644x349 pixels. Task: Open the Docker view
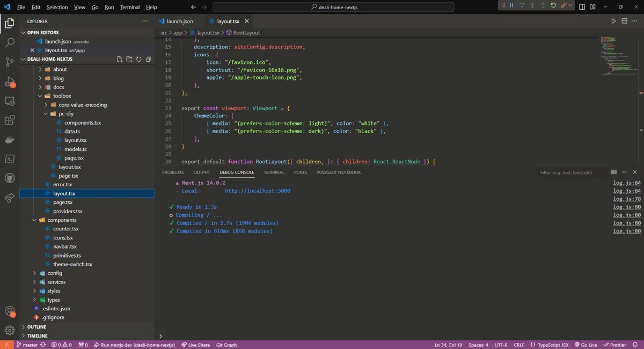click(10, 140)
